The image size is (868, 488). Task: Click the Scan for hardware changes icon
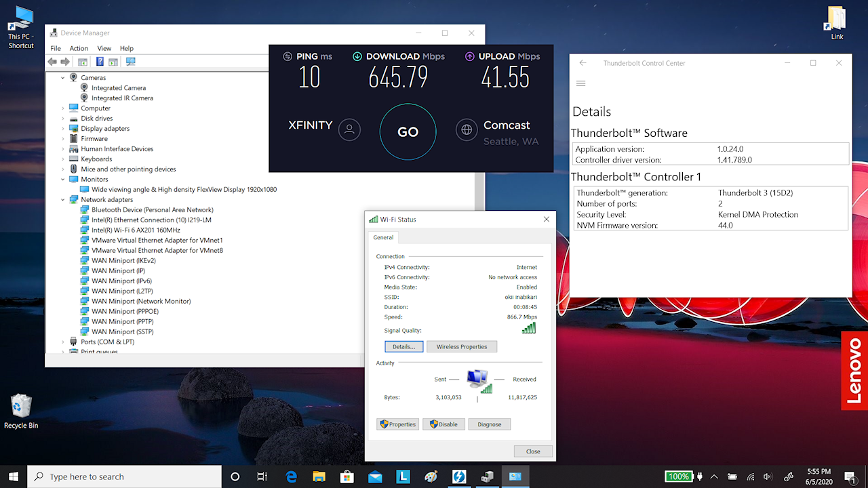pyautogui.click(x=130, y=62)
